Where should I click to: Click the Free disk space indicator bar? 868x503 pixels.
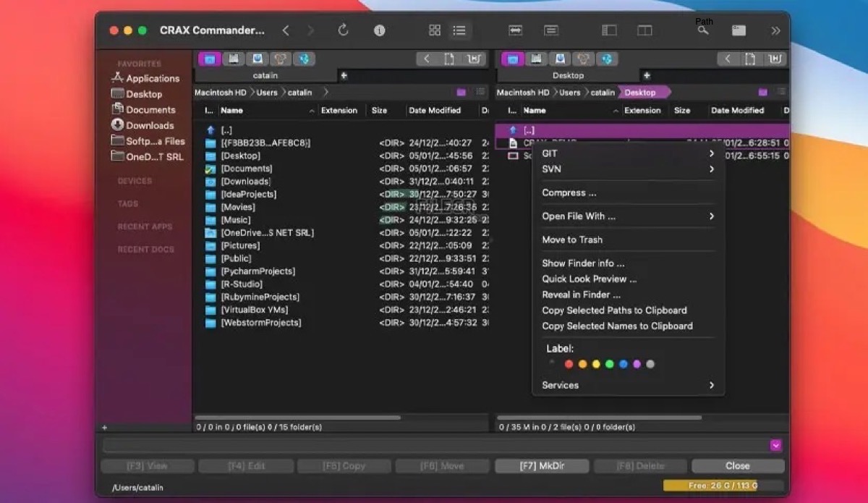coord(723,486)
